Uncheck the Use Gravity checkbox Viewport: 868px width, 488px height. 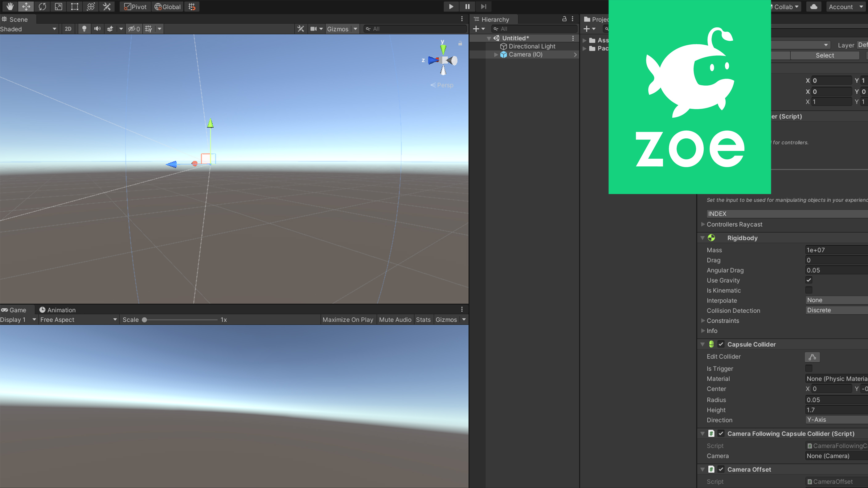click(809, 280)
